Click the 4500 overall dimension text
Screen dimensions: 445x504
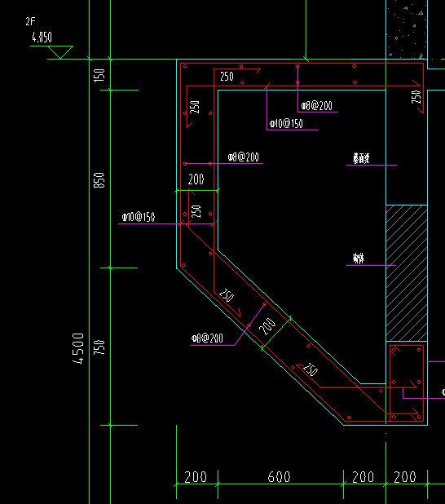tap(78, 348)
